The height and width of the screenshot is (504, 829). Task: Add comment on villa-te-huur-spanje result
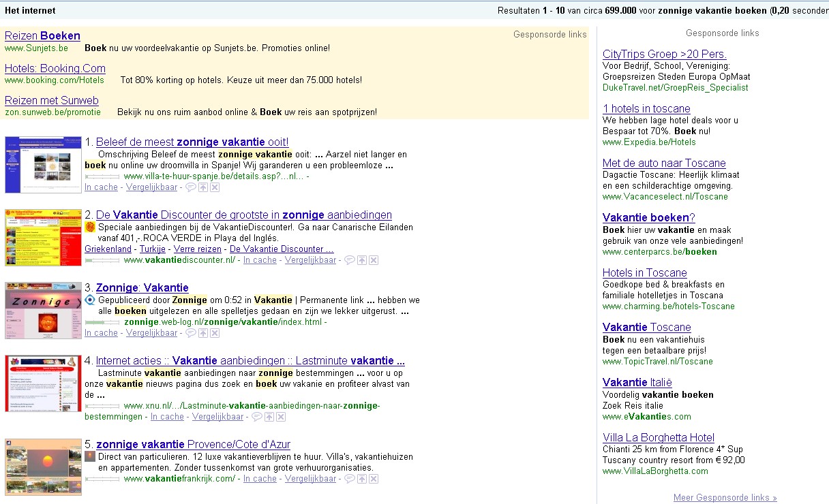click(191, 187)
